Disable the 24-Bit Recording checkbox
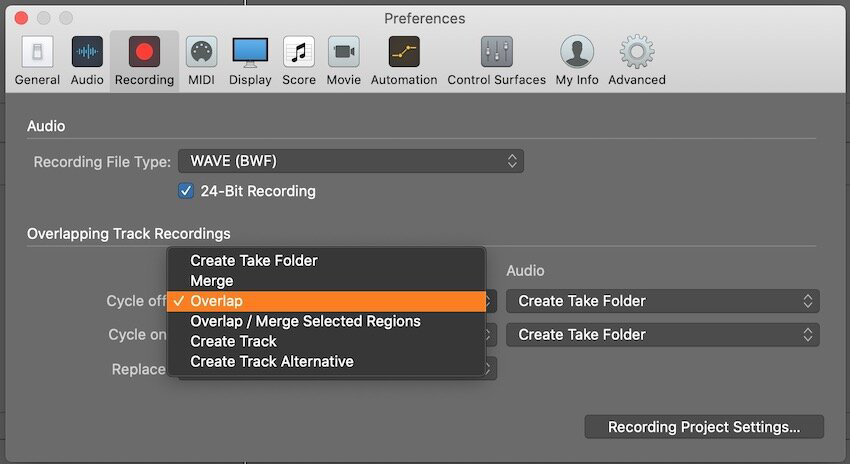The image size is (850, 464). (186, 191)
